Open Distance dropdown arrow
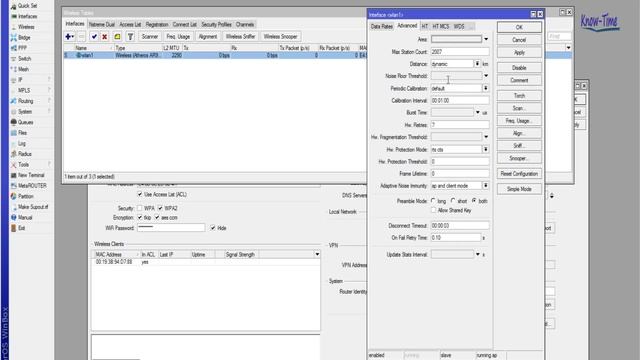Image resolution: width=640 pixels, height=360 pixels. [477, 64]
